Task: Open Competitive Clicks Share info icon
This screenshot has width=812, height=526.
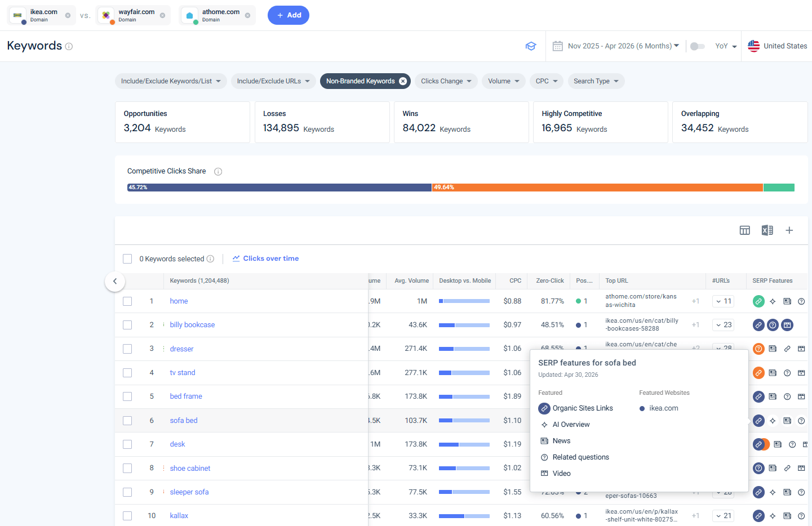Action: [x=218, y=172]
